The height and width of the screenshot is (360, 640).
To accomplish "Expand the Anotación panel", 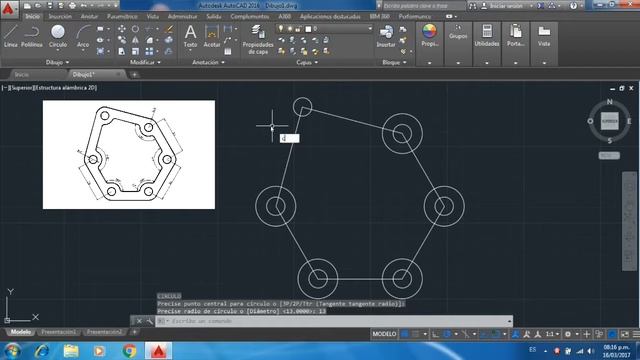I will pyautogui.click(x=208, y=62).
